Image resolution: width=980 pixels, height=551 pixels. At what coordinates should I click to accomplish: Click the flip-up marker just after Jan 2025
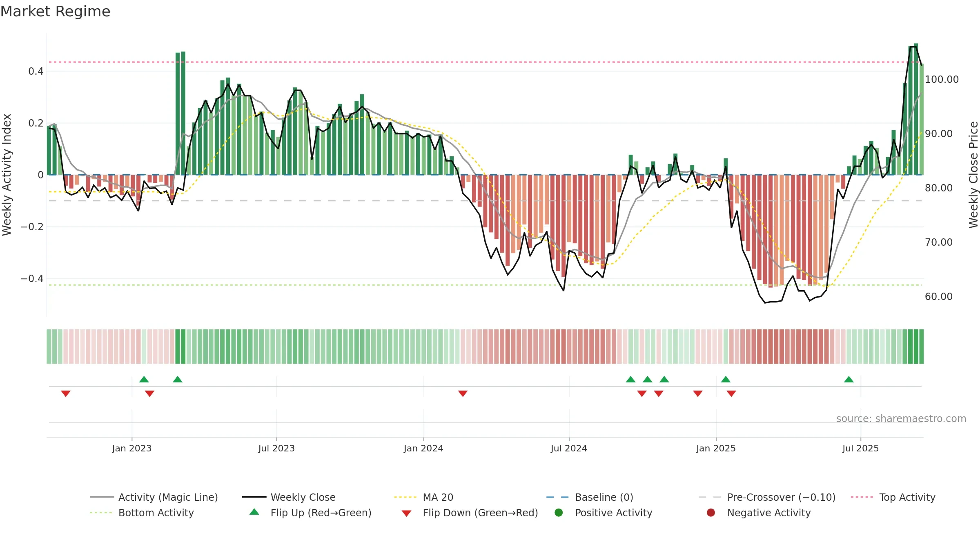tap(726, 379)
